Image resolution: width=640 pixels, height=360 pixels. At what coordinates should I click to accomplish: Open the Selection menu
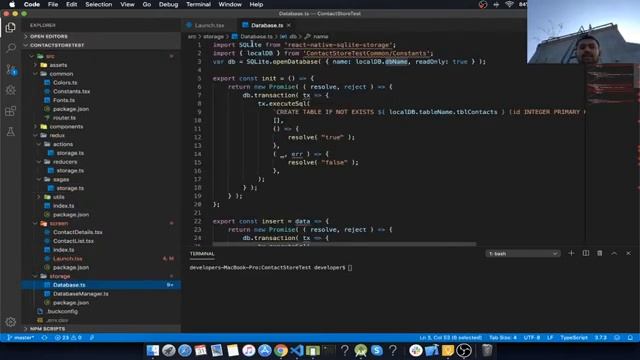coord(98,4)
